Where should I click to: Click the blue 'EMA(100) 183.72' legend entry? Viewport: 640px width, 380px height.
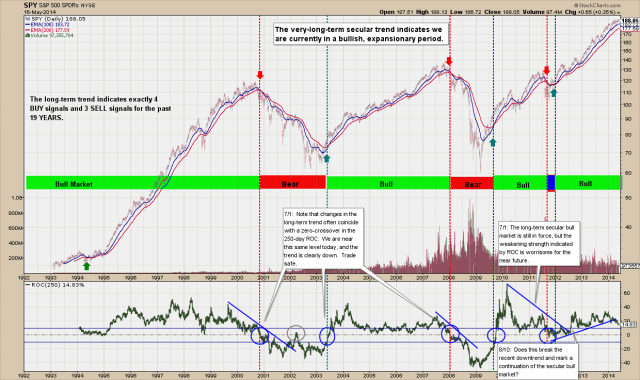click(x=48, y=24)
